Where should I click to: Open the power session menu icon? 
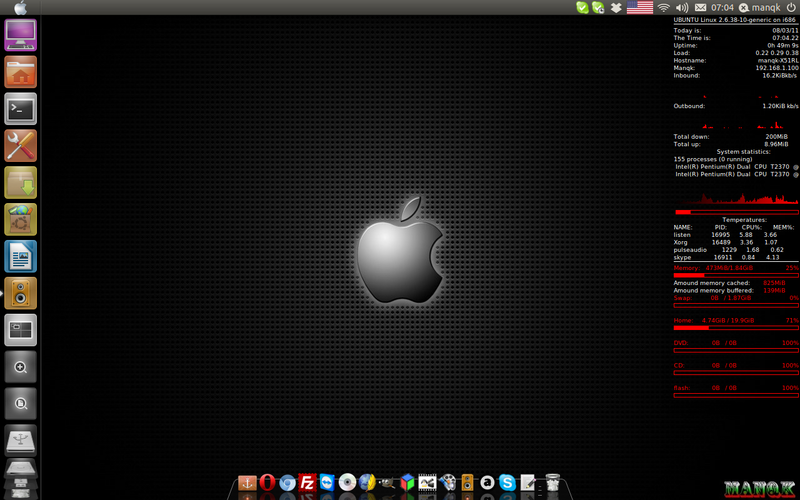click(791, 7)
